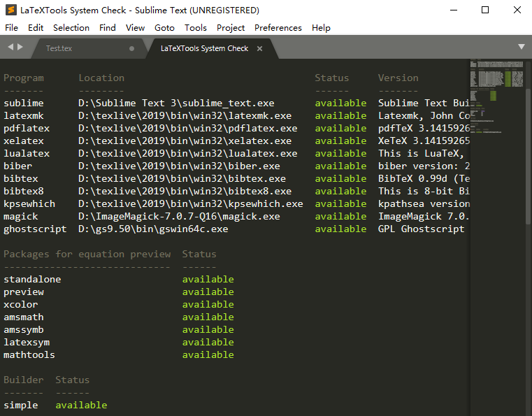This screenshot has height=416, width=532.
Task: Click the 'simple' builder name
Action: click(21, 405)
